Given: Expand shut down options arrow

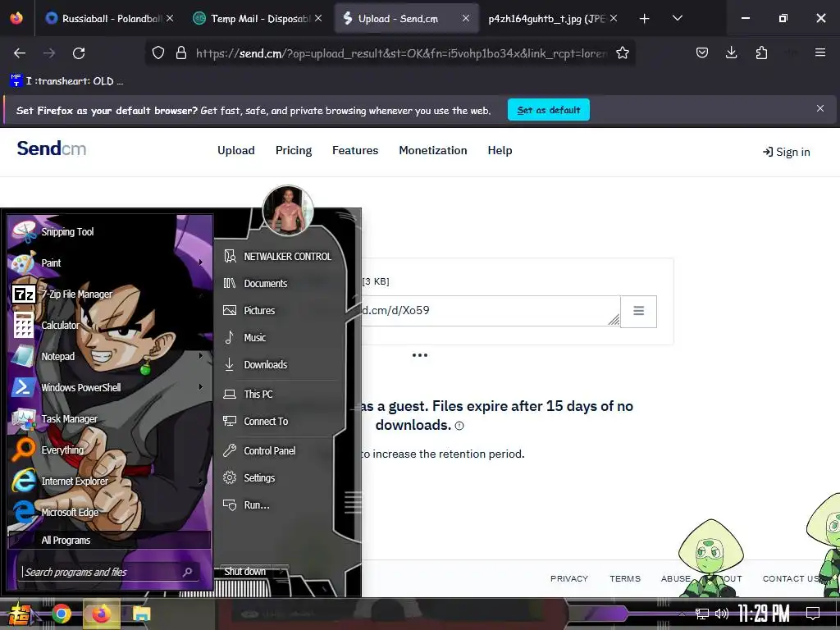Looking at the screenshot, I should pyautogui.click(x=281, y=572).
